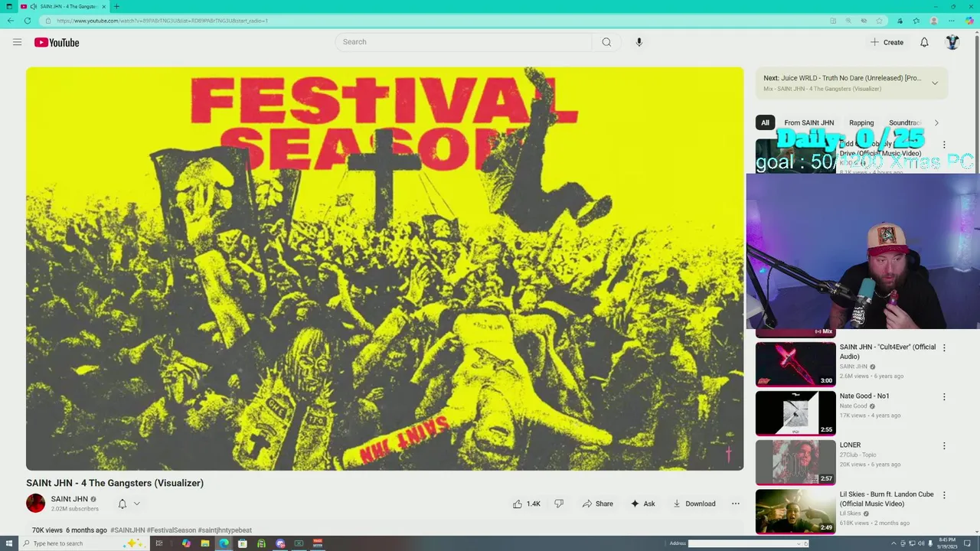Open the #saintjhntypebeat hashtag link

pyautogui.click(x=225, y=530)
